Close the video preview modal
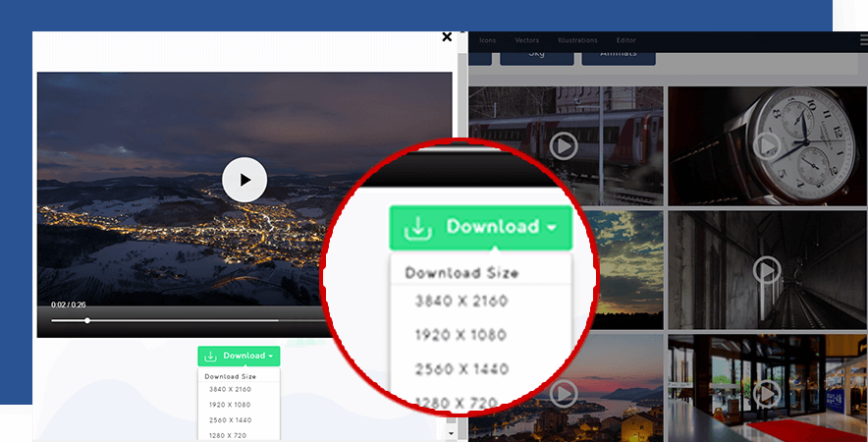Image resolution: width=868 pixels, height=442 pixels. 447,37
